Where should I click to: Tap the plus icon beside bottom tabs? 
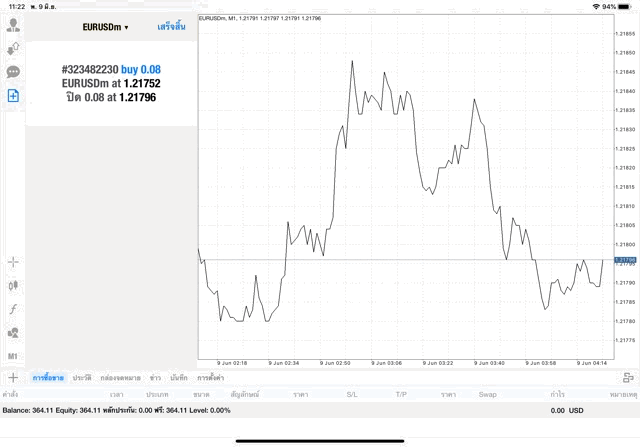pyautogui.click(x=13, y=378)
